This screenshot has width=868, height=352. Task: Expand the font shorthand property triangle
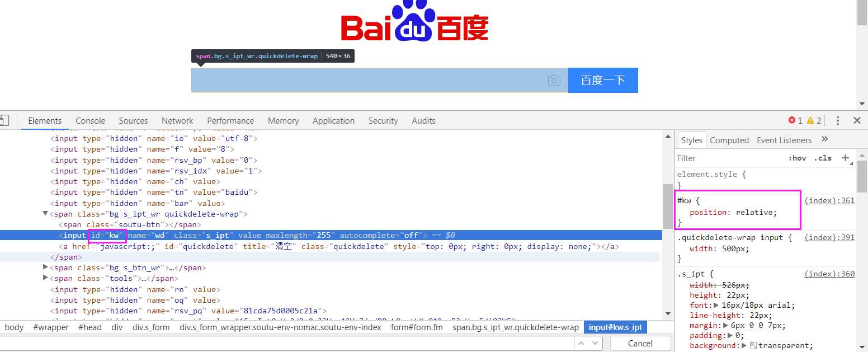point(716,305)
